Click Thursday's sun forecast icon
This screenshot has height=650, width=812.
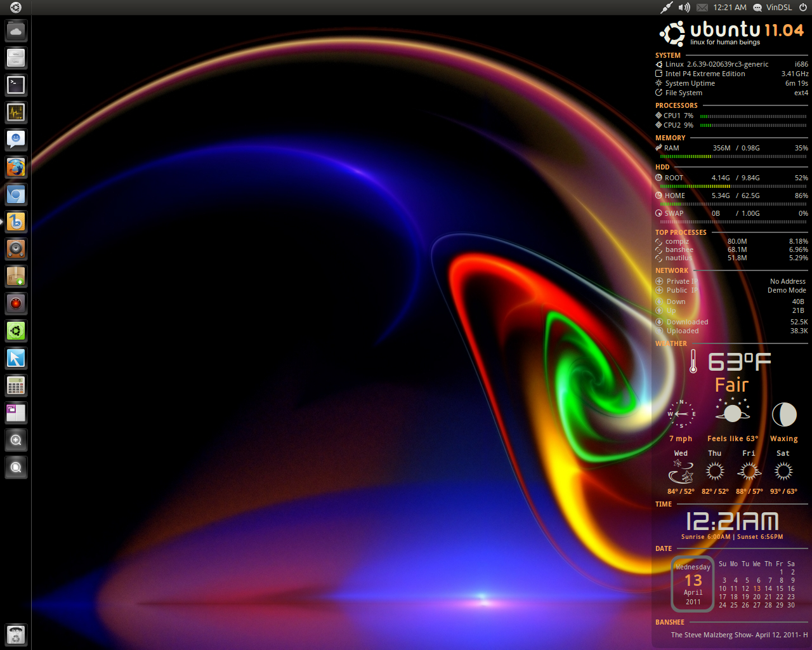(715, 471)
